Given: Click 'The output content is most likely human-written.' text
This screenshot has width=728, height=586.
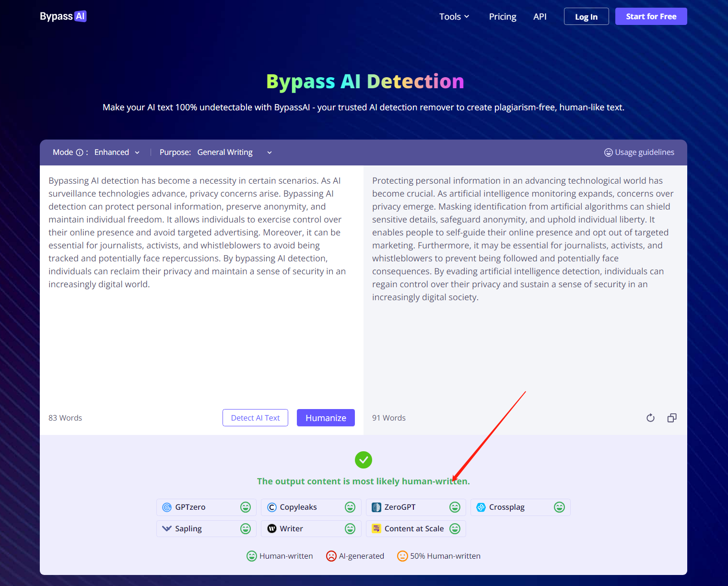Looking at the screenshot, I should click(364, 481).
